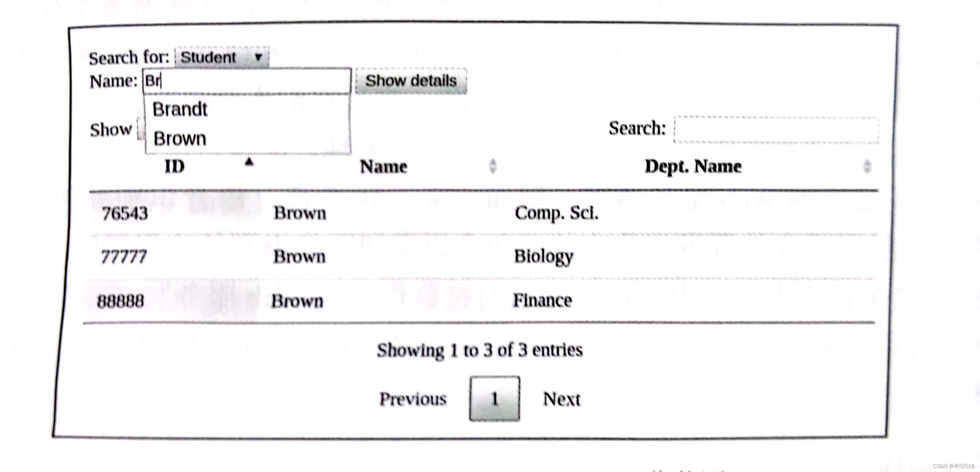Click Show details button

(412, 81)
